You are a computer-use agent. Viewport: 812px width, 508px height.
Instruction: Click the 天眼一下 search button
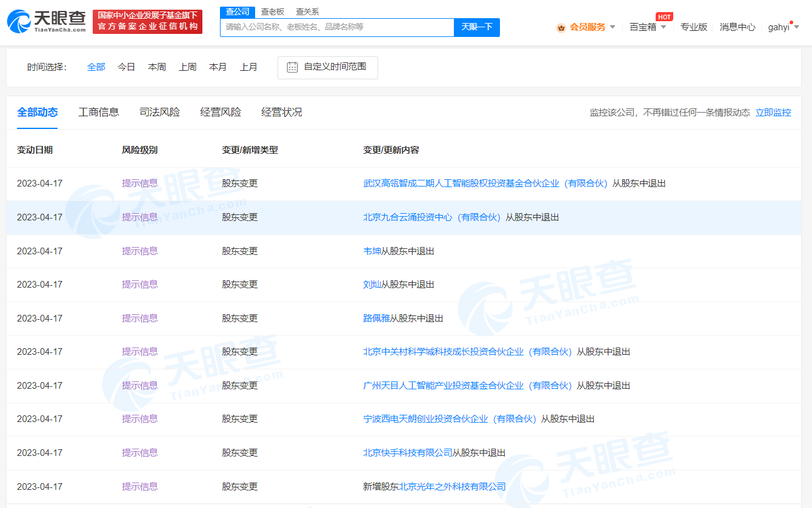pos(477,27)
